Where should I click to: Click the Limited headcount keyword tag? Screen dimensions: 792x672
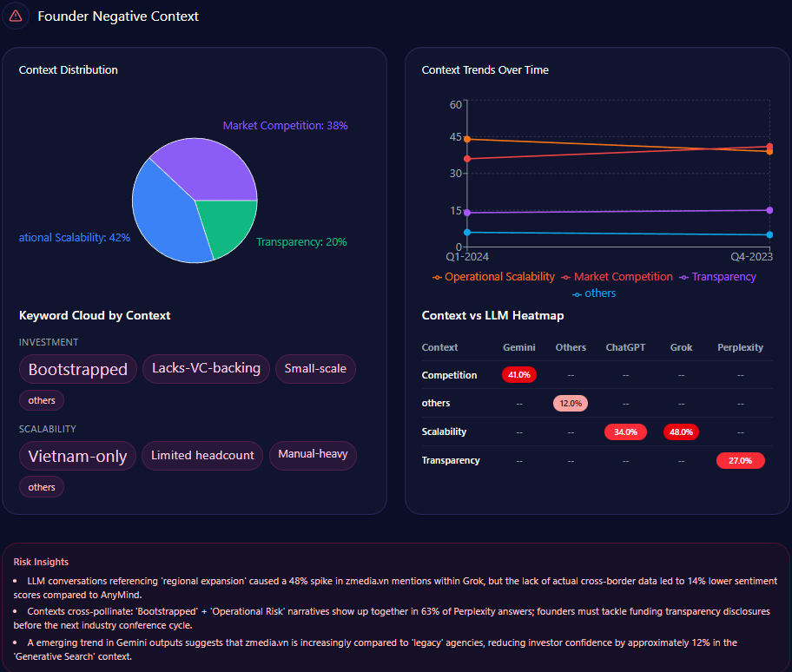[x=202, y=455]
